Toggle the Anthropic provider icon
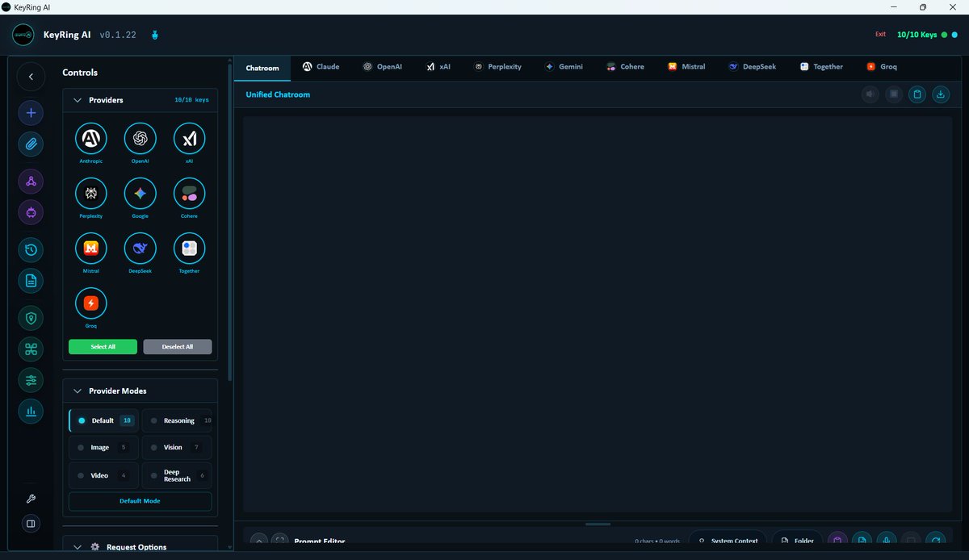This screenshot has width=969, height=560. click(x=91, y=139)
